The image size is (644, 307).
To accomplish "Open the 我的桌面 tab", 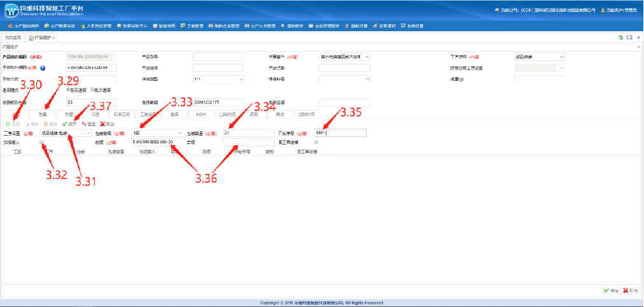I will 13,38.
